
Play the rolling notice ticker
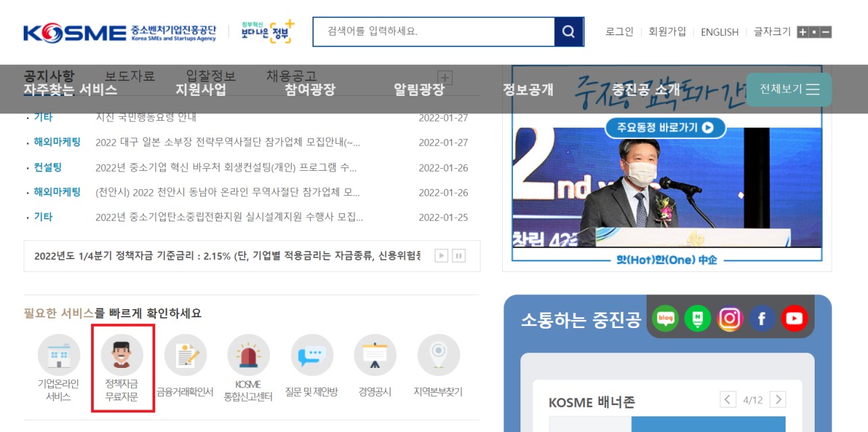(441, 256)
